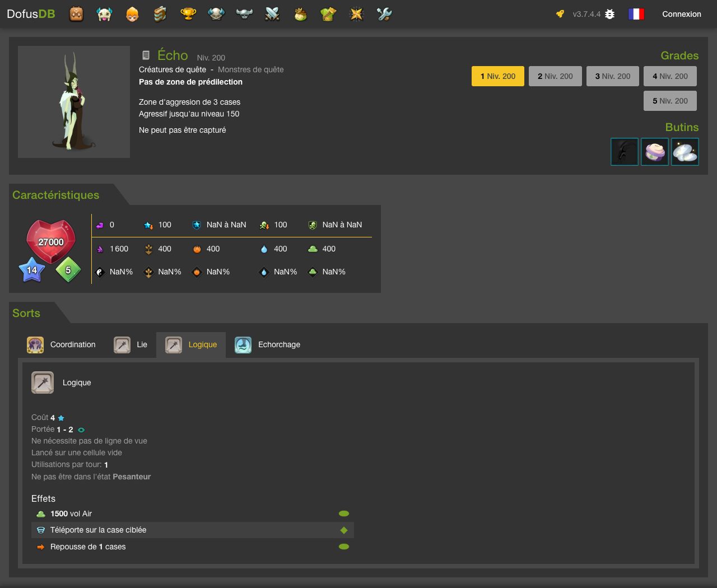Click the Monstres de quête link

pos(250,69)
